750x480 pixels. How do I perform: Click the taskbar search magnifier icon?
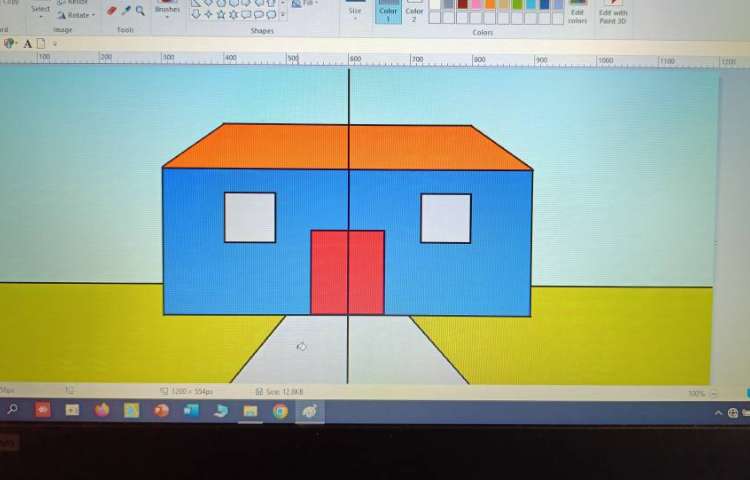tap(13, 410)
